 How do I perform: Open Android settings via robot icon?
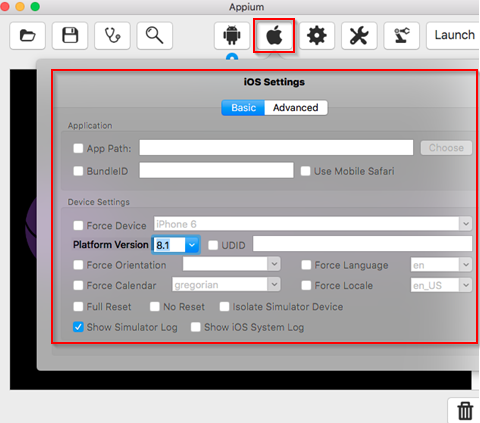click(232, 35)
